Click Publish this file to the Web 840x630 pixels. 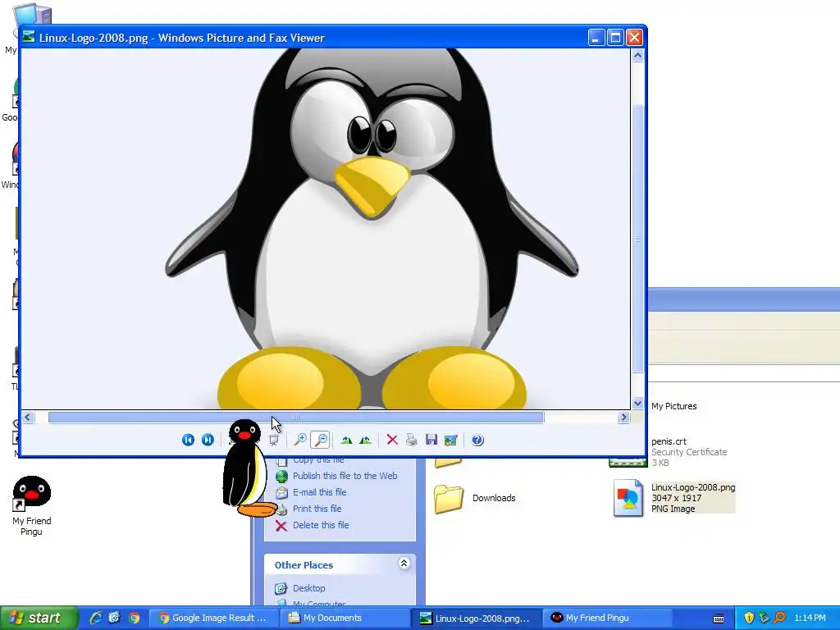[x=345, y=476]
